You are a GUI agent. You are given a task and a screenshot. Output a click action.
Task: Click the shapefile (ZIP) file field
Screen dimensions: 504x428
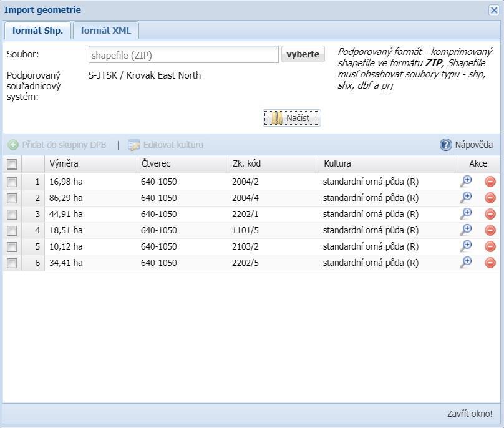click(183, 55)
